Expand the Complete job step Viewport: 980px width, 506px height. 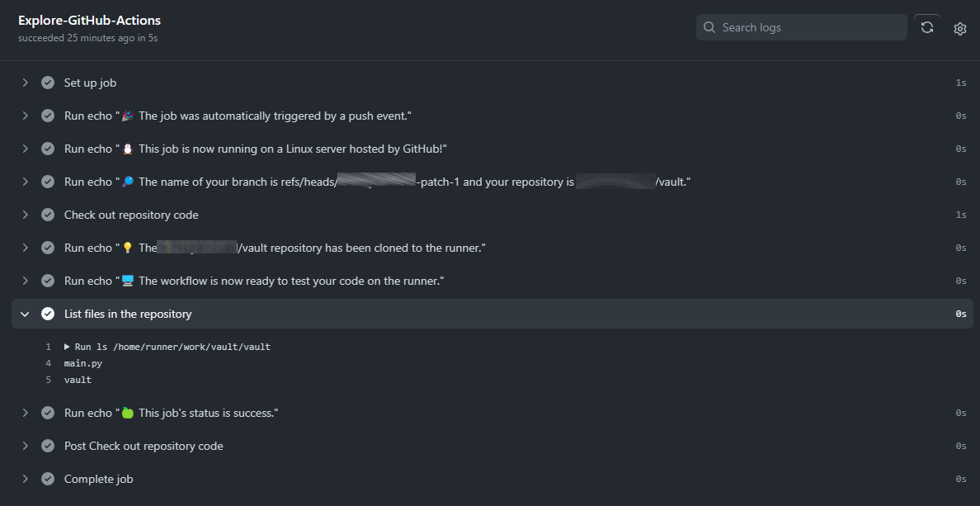[x=25, y=479]
